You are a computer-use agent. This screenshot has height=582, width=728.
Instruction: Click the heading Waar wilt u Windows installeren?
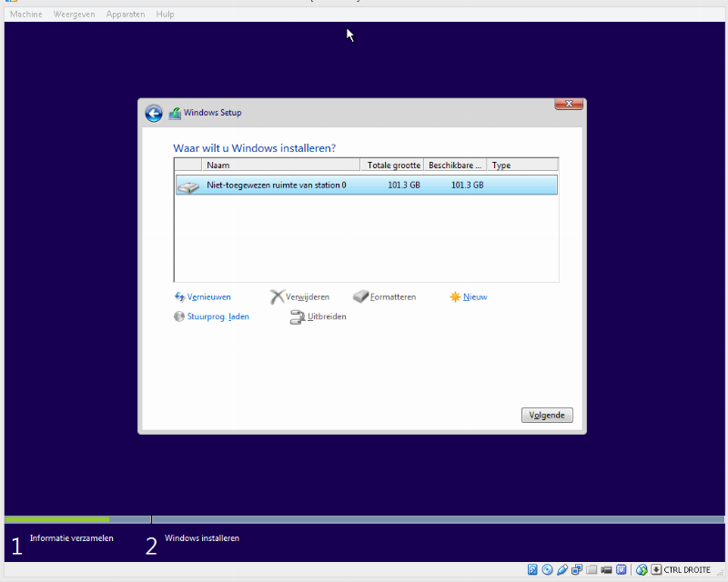pos(255,148)
